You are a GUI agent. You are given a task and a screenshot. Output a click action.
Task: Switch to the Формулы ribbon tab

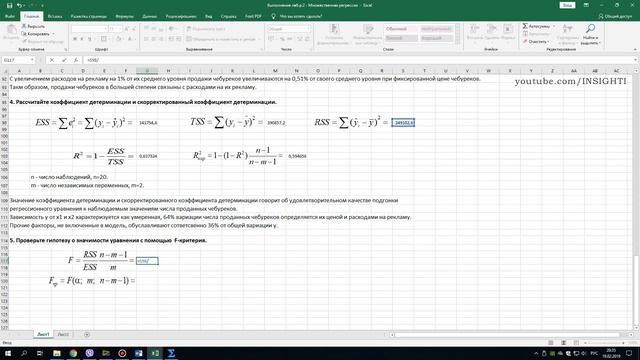click(124, 16)
